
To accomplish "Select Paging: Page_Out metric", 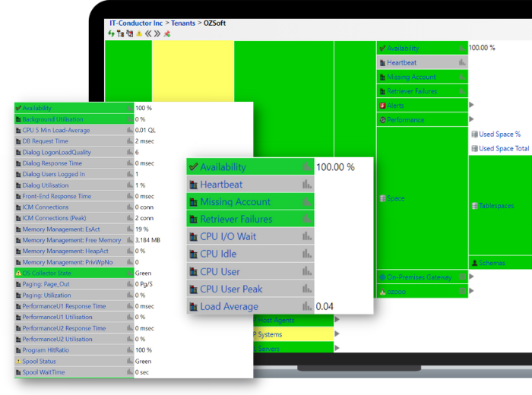I will pos(74,284).
